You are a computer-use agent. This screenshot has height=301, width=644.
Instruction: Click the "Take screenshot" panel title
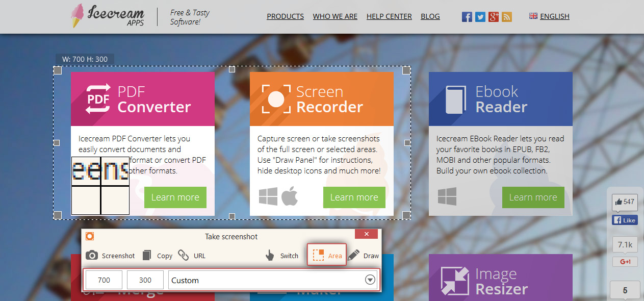coord(231,237)
